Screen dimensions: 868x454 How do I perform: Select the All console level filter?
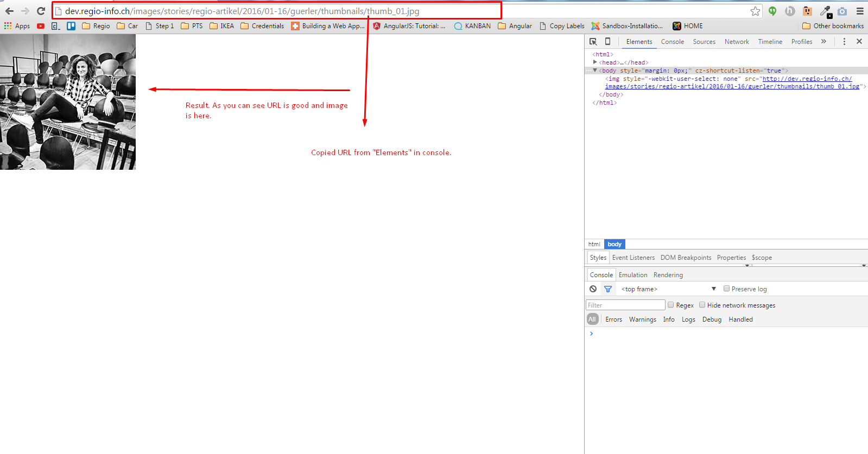tap(592, 319)
